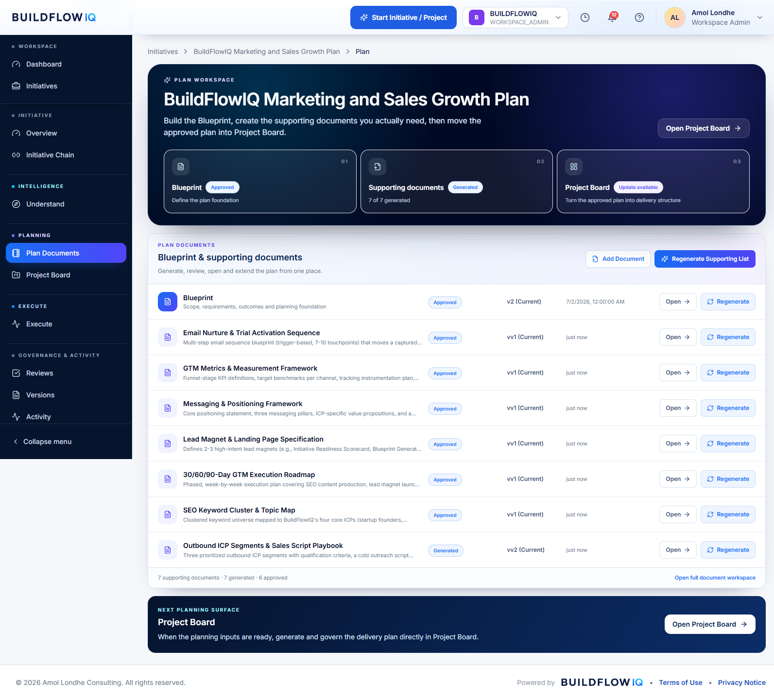
Task: Regenerate the 30/60/90-Day GTM Execution Roadmap
Action: click(x=728, y=479)
